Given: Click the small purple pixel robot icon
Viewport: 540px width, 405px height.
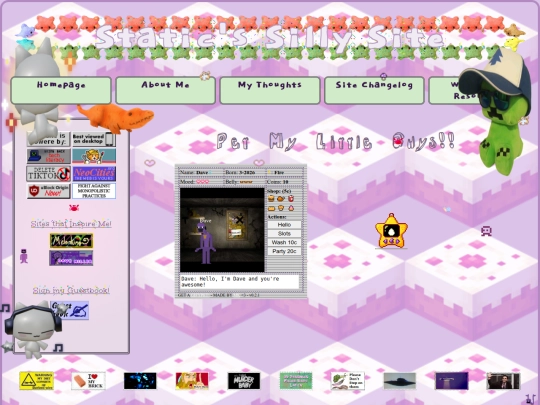Looking at the screenshot, I should (486, 231).
